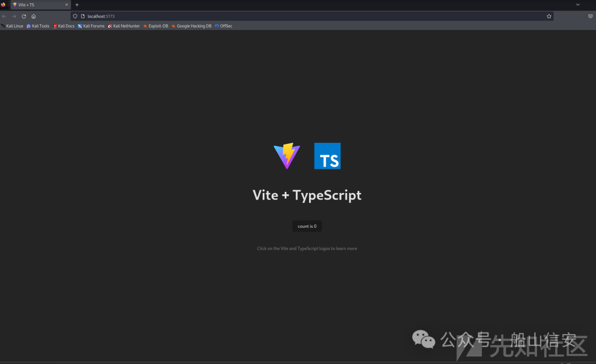Click the 'Vite + TypeScript' heading

click(x=307, y=195)
